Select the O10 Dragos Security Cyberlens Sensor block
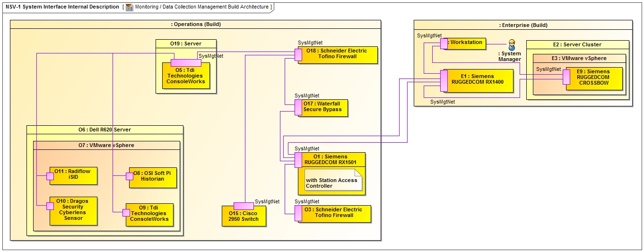Viewport: 644px width, 252px height. coord(73,211)
